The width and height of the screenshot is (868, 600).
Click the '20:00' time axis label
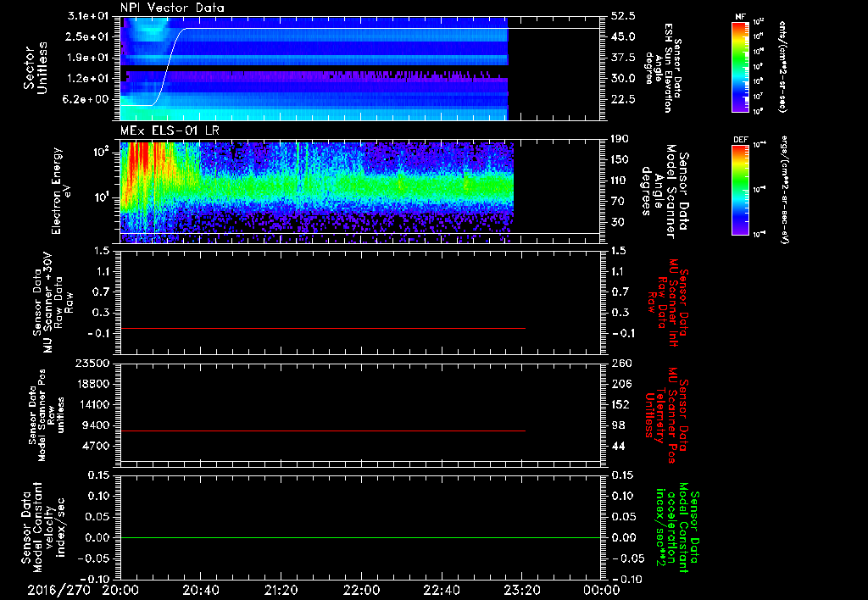120,590
